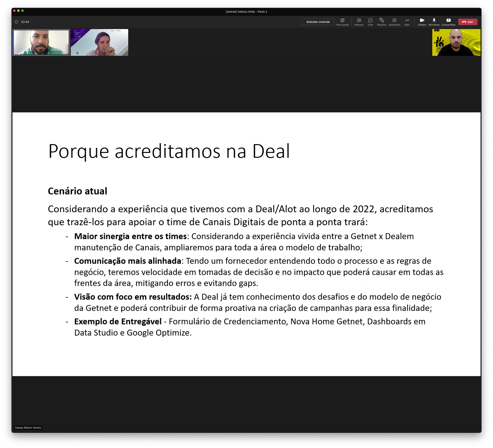Click the Solicitar controle button

(x=318, y=22)
